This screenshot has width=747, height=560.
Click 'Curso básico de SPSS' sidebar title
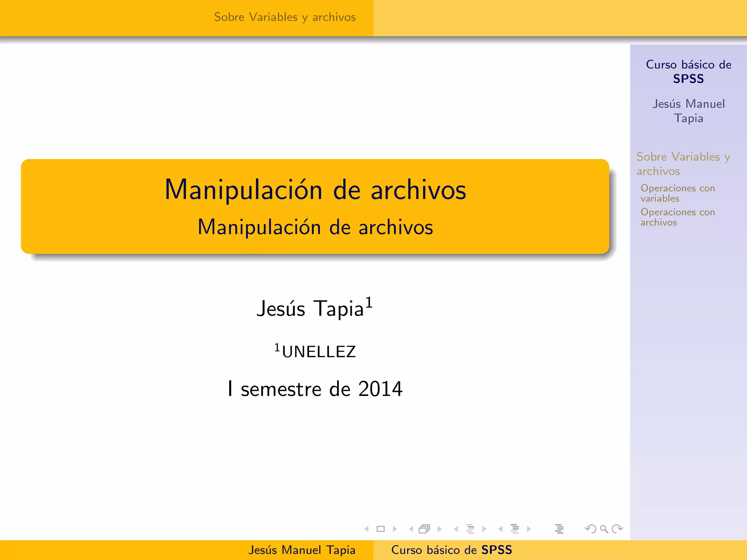click(688, 71)
